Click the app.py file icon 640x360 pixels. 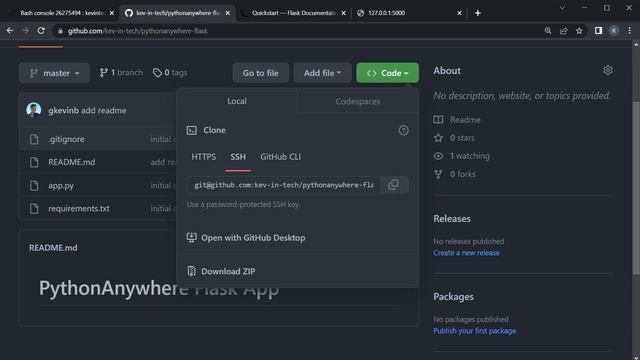point(34,185)
